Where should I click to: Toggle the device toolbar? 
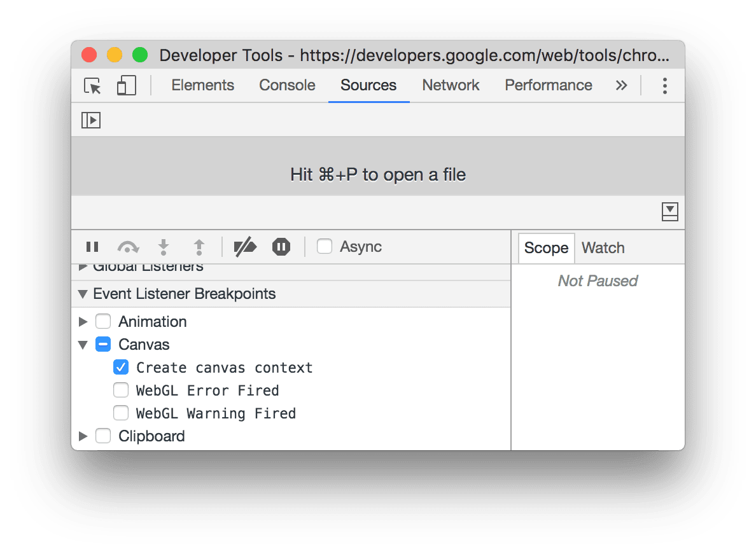[125, 86]
